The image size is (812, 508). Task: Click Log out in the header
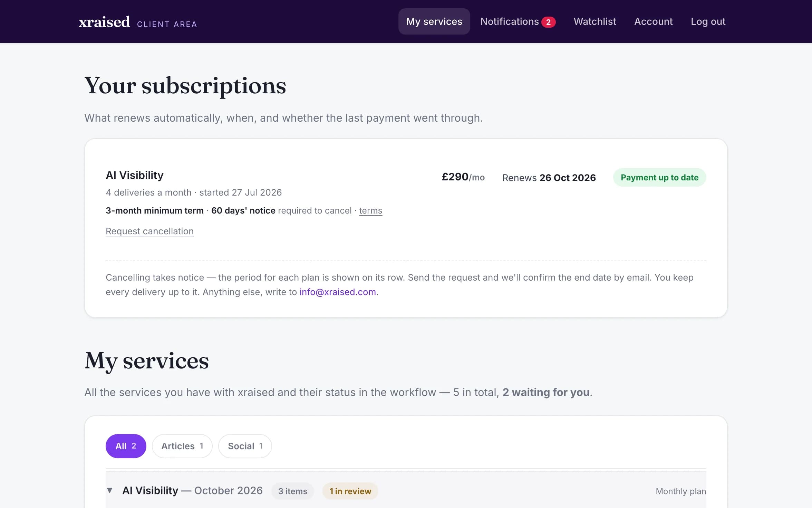pos(708,21)
